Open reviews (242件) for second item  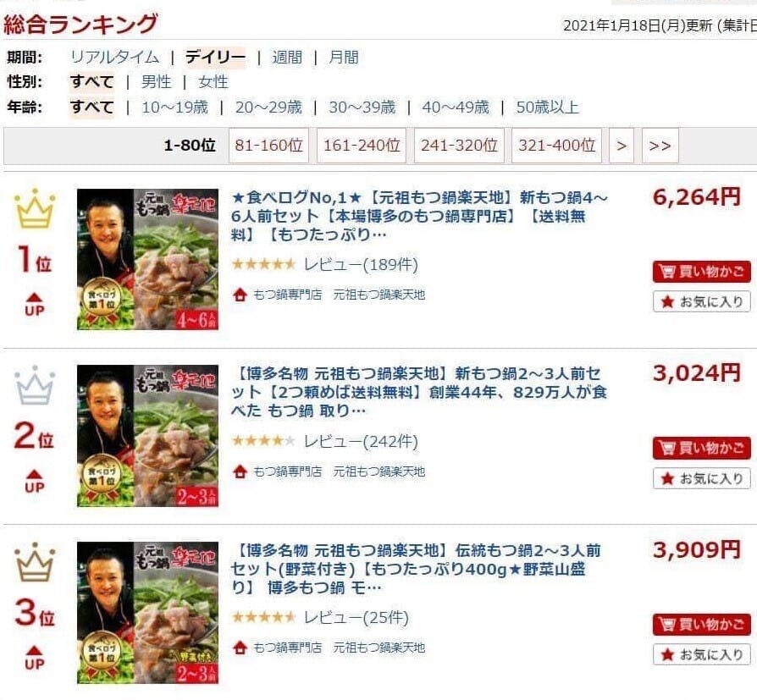click(x=361, y=441)
